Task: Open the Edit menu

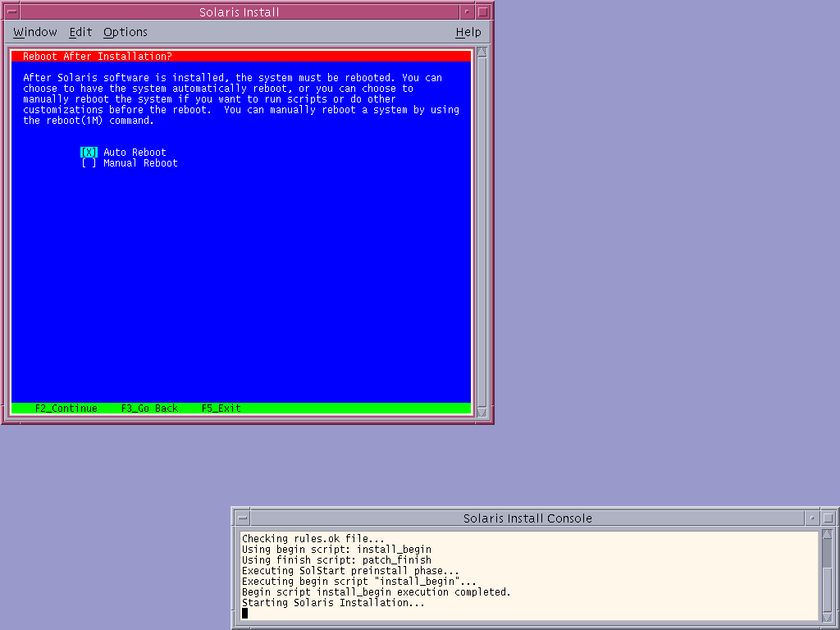Action: point(80,32)
